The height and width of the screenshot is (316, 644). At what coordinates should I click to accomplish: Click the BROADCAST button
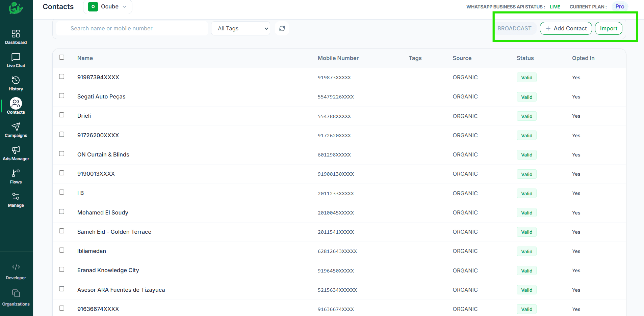514,28
